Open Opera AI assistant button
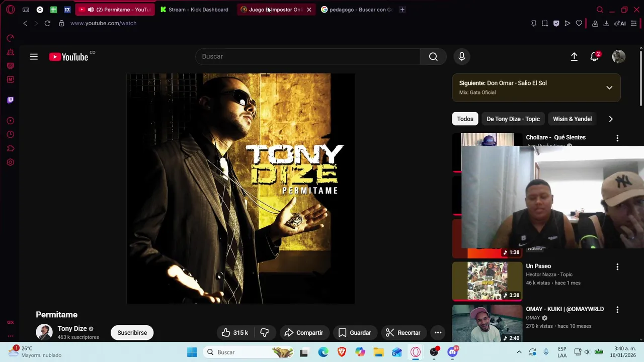Image resolution: width=644 pixels, height=362 pixels. (x=620, y=23)
